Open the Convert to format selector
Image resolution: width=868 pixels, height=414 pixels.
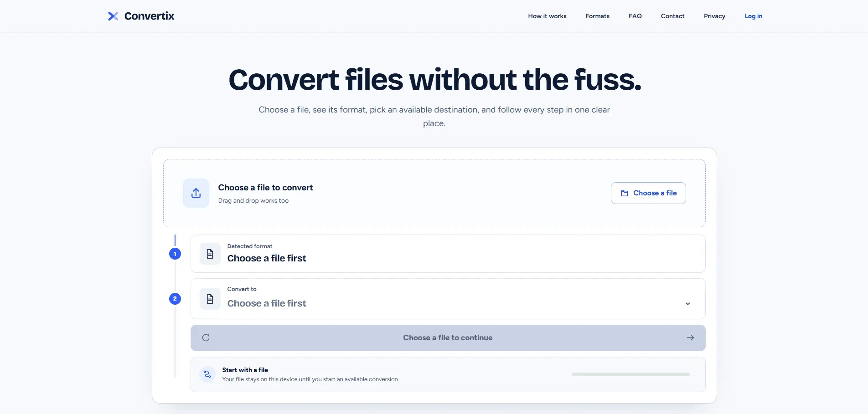coord(448,299)
